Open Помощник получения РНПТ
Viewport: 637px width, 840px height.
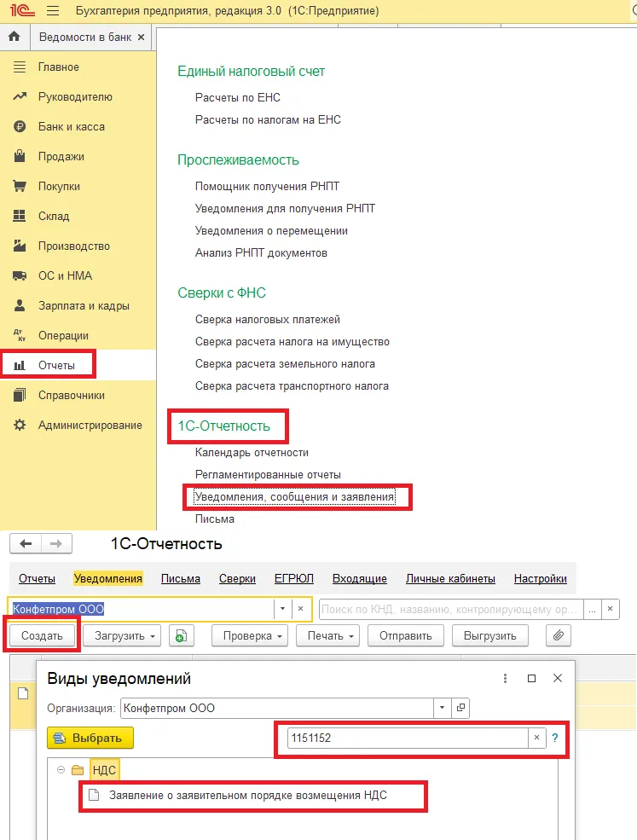click(268, 187)
